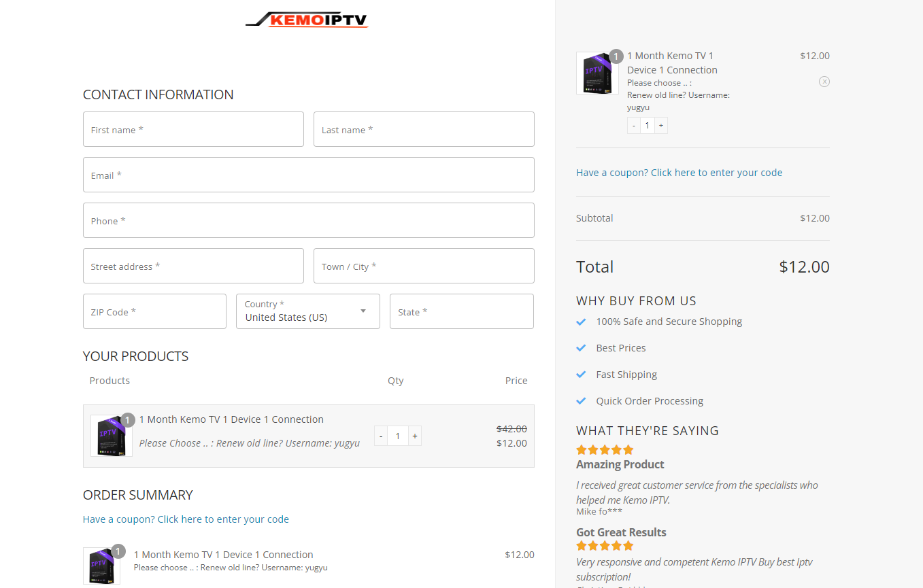Screen dimensions: 923x588
Task: Click sidebar "Click here to enter your code" link
Action: point(716,172)
